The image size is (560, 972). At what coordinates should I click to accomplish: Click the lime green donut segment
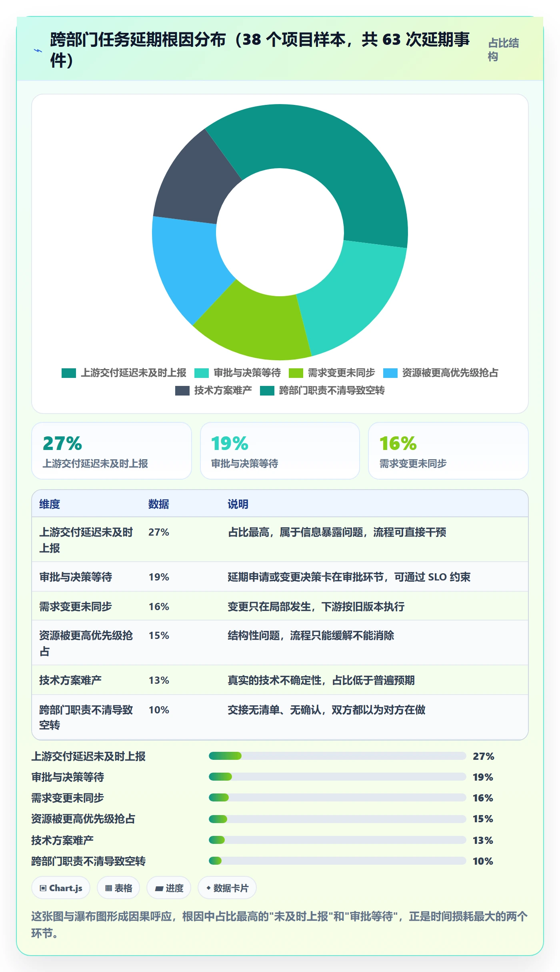click(x=256, y=324)
